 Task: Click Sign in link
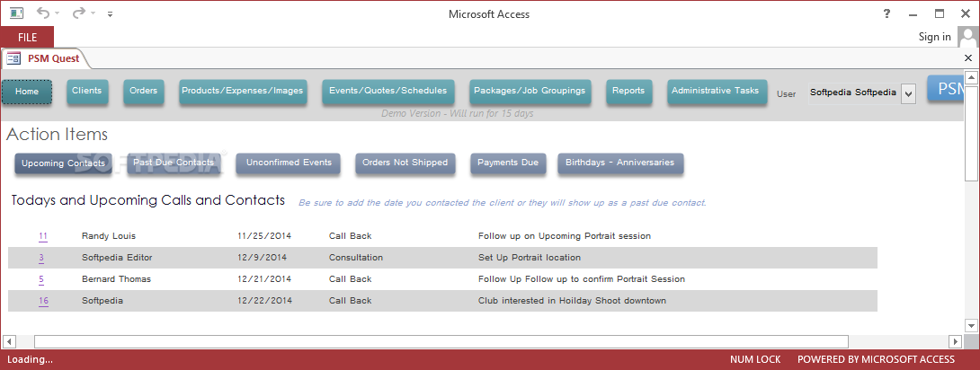coord(934,37)
